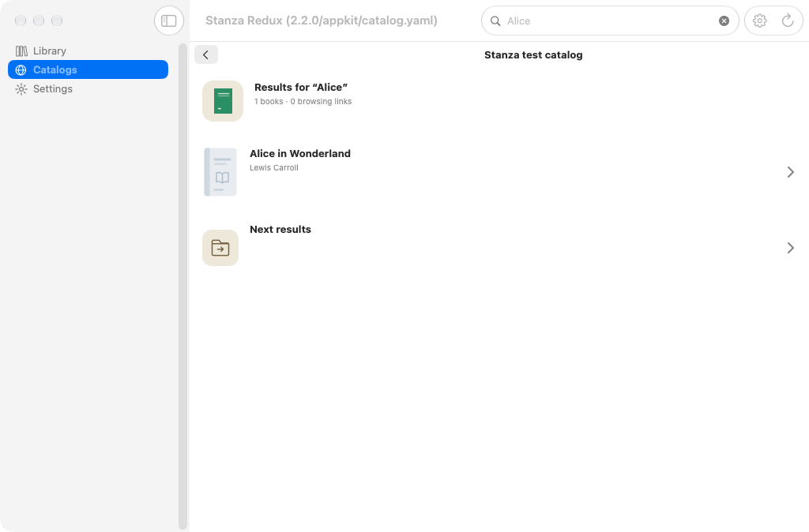Click the Library books icon

pos(21,51)
